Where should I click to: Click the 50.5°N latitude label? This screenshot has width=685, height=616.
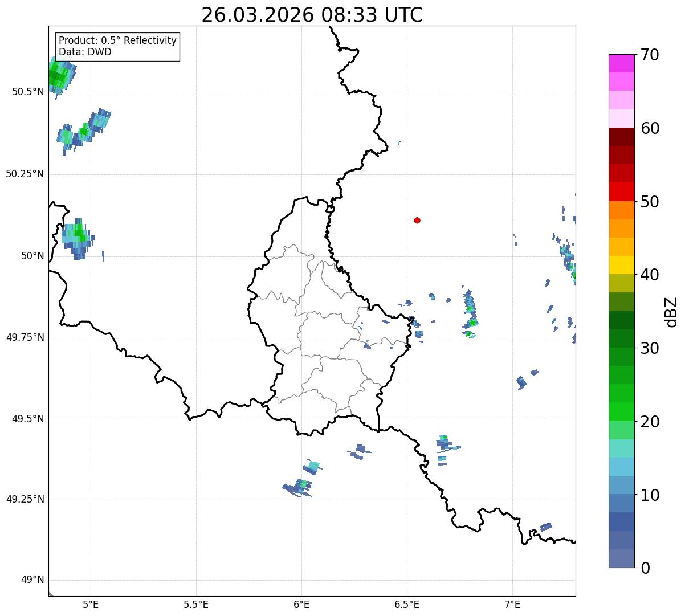coord(27,92)
